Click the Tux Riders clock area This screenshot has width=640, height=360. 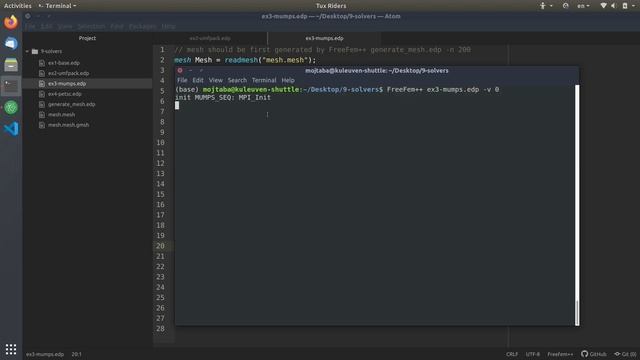(x=331, y=6)
